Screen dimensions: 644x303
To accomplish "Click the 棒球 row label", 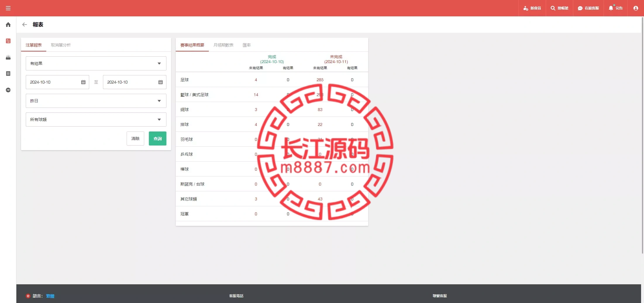I will [x=185, y=169].
